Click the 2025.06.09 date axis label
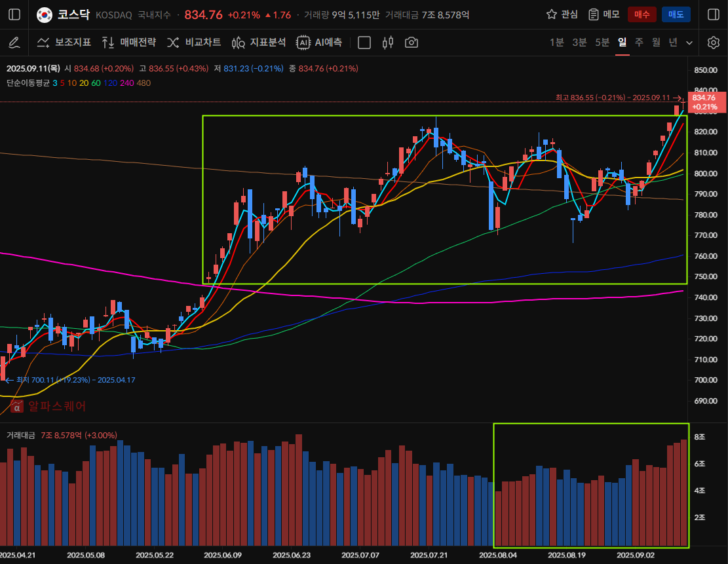The width and height of the screenshot is (728, 564). click(223, 555)
